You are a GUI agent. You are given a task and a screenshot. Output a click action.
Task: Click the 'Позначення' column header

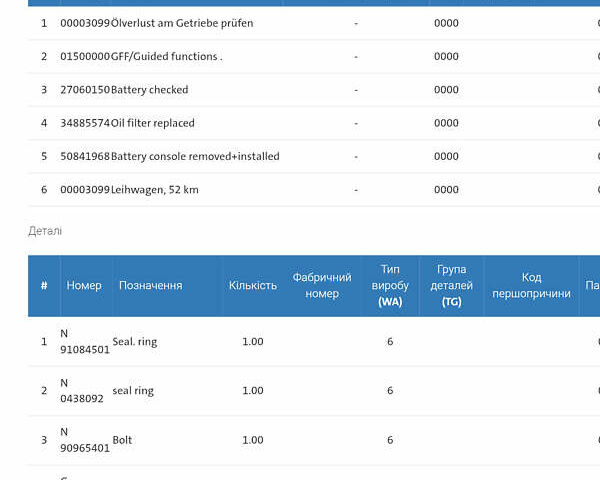coord(150,286)
